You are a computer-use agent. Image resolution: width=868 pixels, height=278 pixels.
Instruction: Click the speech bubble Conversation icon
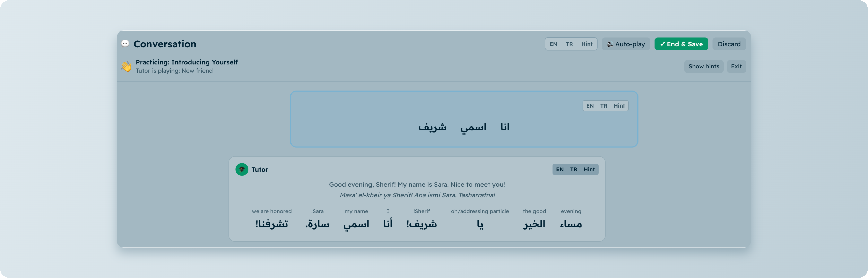pyautogui.click(x=125, y=44)
